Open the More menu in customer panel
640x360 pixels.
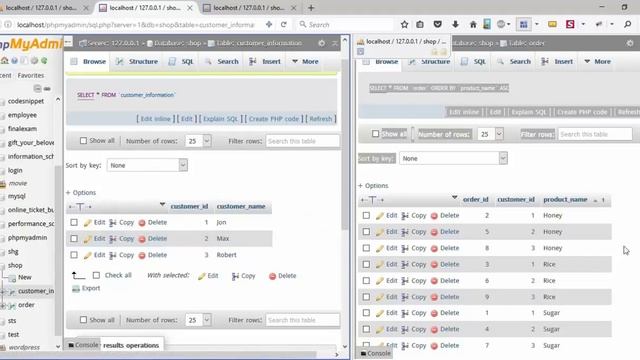[x=305, y=62]
